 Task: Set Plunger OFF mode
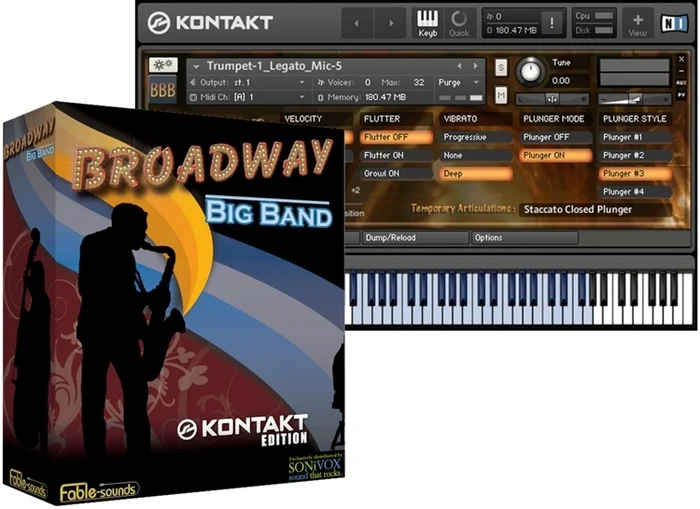556,137
